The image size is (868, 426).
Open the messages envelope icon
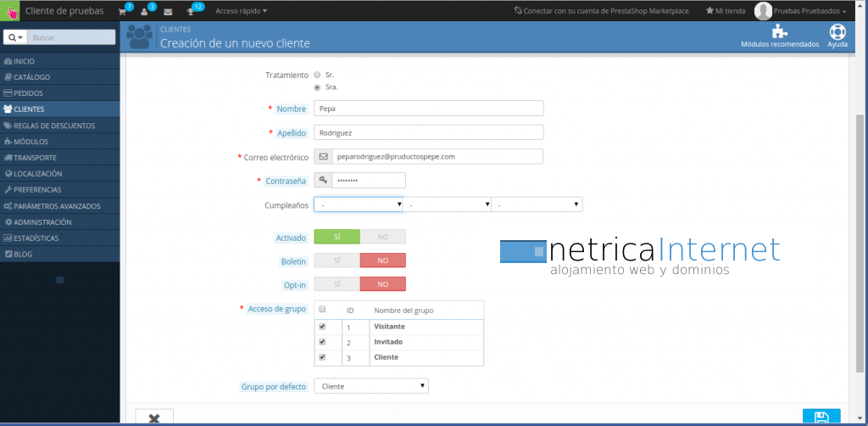point(168,12)
